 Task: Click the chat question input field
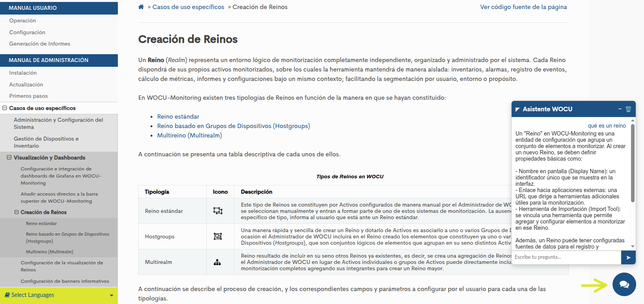coord(566,257)
